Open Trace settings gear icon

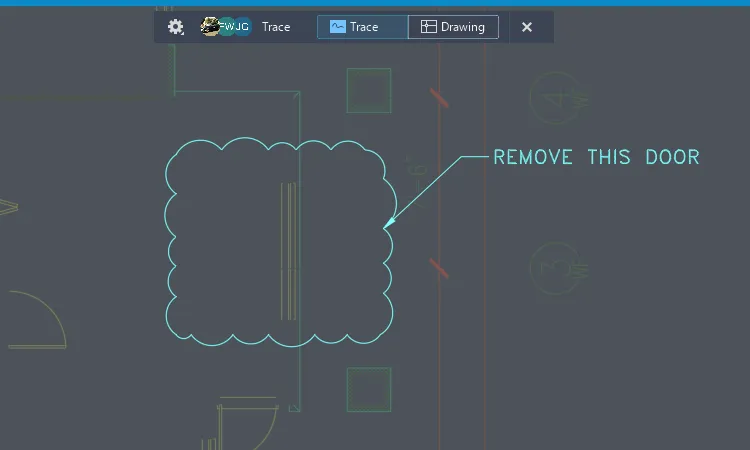(175, 27)
